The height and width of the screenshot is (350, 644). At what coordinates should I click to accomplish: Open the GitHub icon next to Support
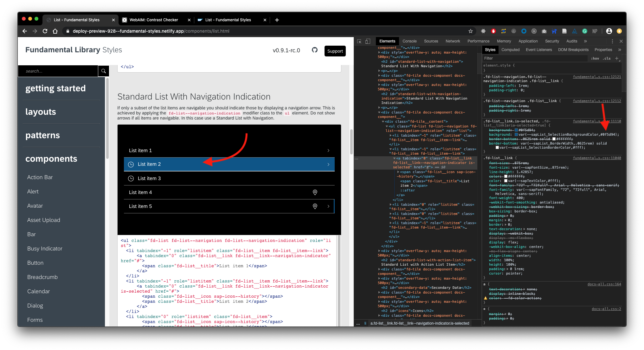tap(315, 50)
